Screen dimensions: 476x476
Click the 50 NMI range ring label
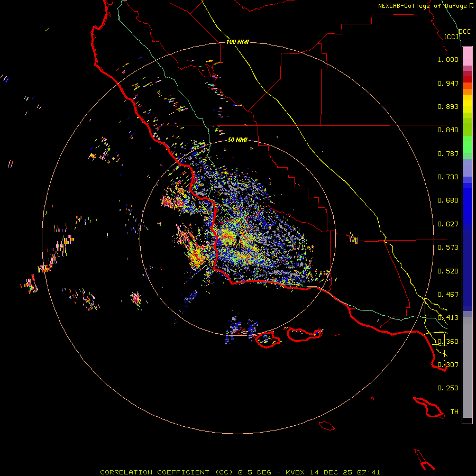click(237, 140)
